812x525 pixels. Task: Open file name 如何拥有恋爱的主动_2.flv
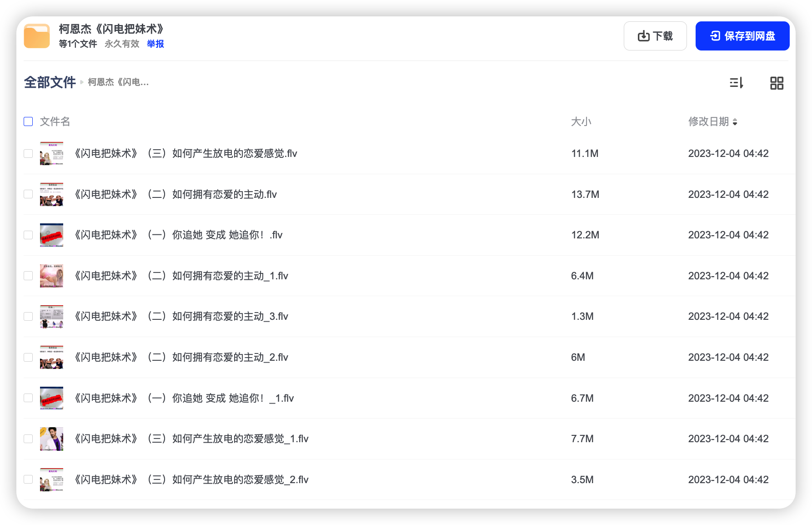coord(180,357)
